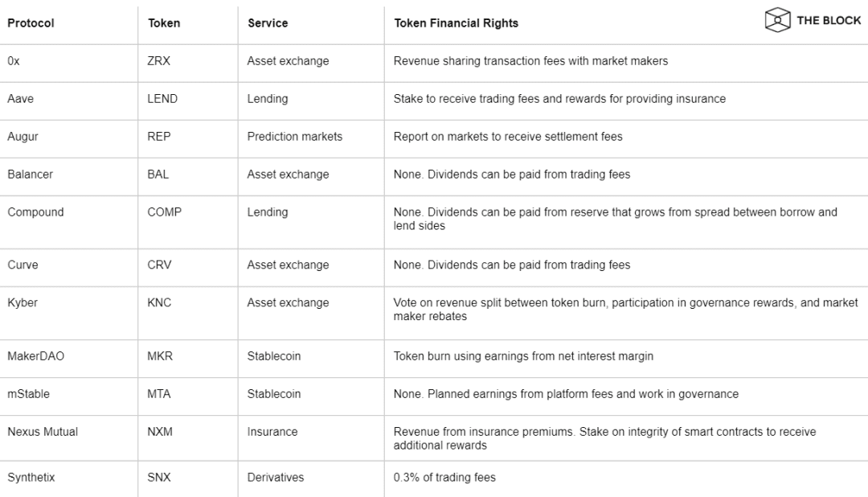Click THE BLOCK logo text

click(x=829, y=20)
